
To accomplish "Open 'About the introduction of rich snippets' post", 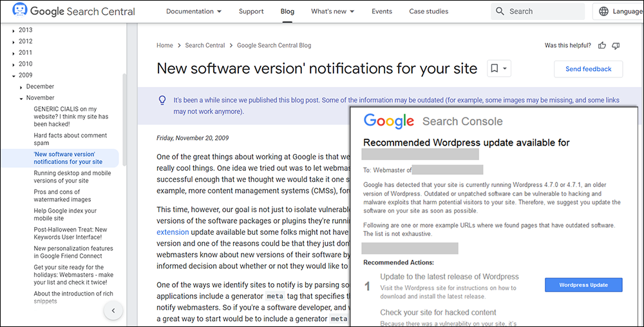I will pos(73,297).
